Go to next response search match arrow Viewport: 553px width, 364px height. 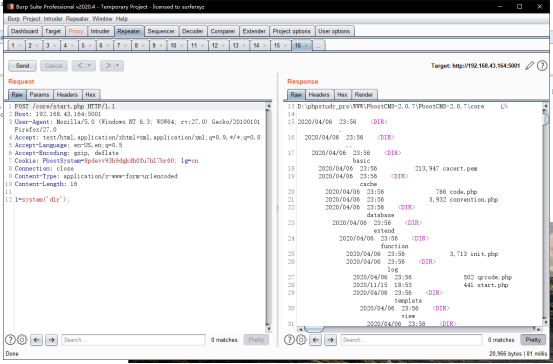pos(330,340)
